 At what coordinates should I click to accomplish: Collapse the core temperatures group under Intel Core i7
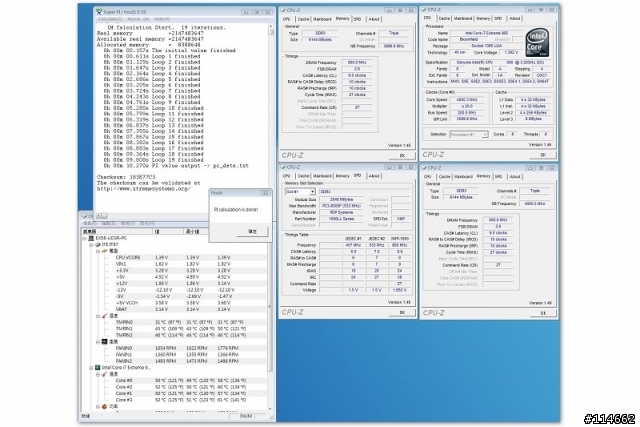click(x=98, y=374)
